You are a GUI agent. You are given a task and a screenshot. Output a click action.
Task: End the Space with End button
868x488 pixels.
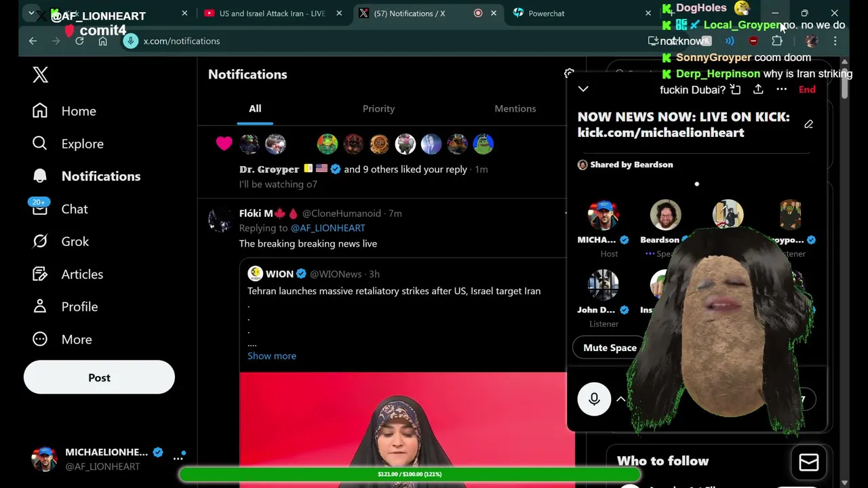[x=807, y=89]
